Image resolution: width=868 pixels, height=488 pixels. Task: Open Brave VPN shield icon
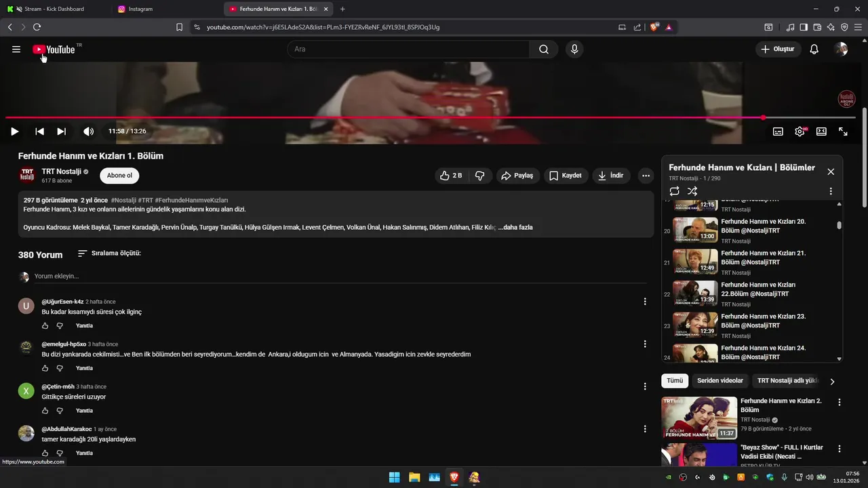(x=844, y=27)
